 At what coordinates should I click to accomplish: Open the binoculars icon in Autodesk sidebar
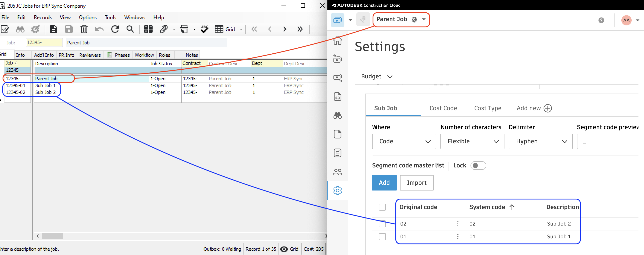[338, 115]
